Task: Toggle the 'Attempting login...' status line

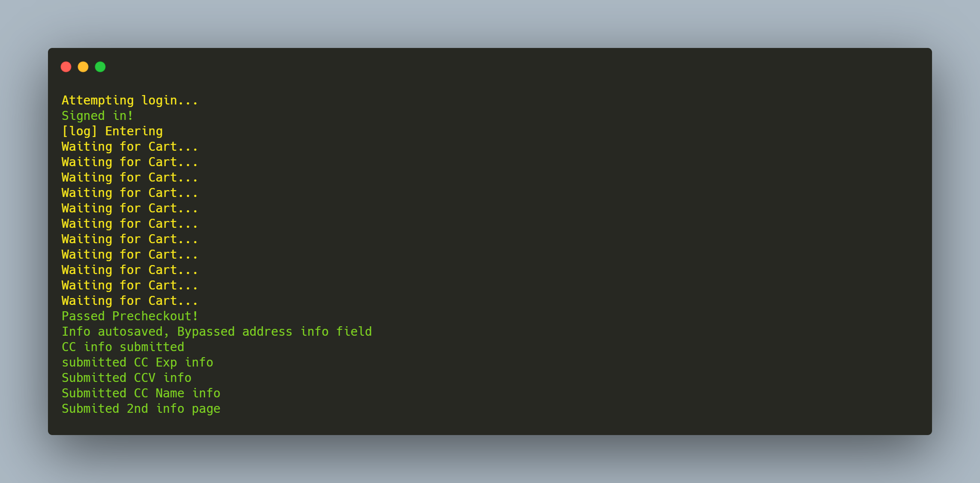Action: (131, 100)
